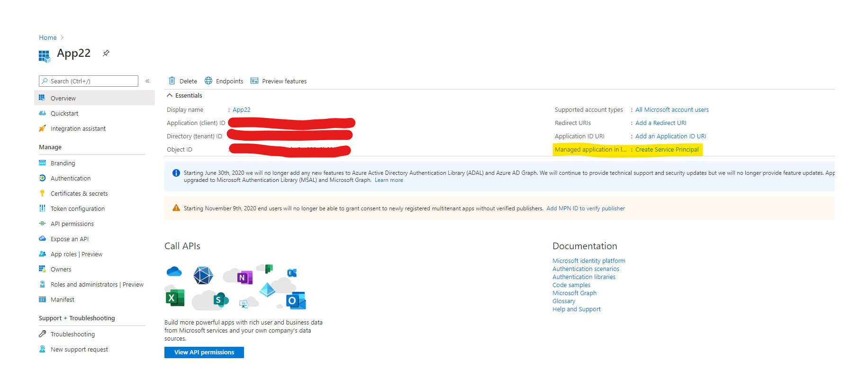Open Endpoints via the globe icon

(x=208, y=81)
